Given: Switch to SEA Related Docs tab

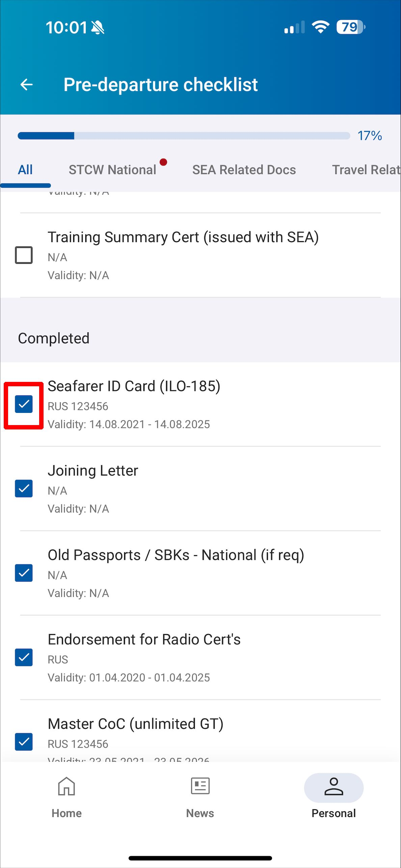Looking at the screenshot, I should pyautogui.click(x=244, y=170).
